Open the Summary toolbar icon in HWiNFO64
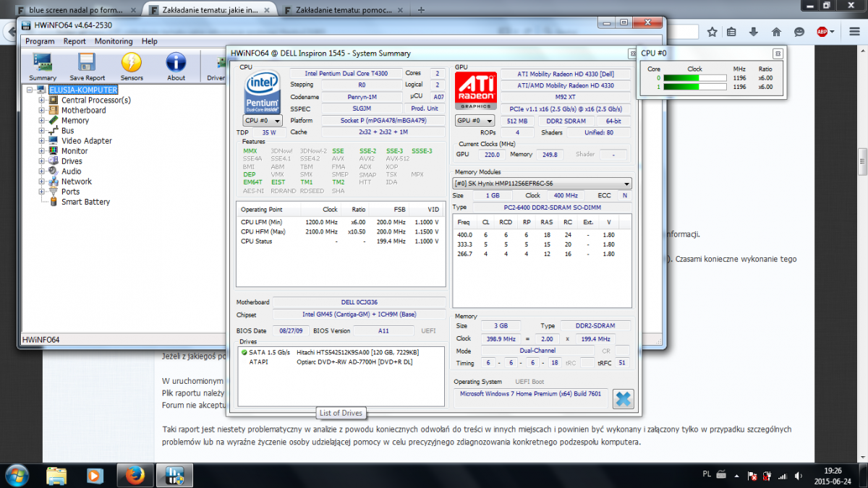This screenshot has width=868, height=488. [x=43, y=67]
